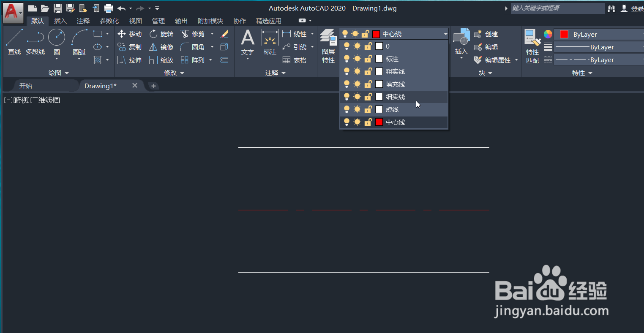Select layer 细实线 from the list
644x333 pixels.
394,97
